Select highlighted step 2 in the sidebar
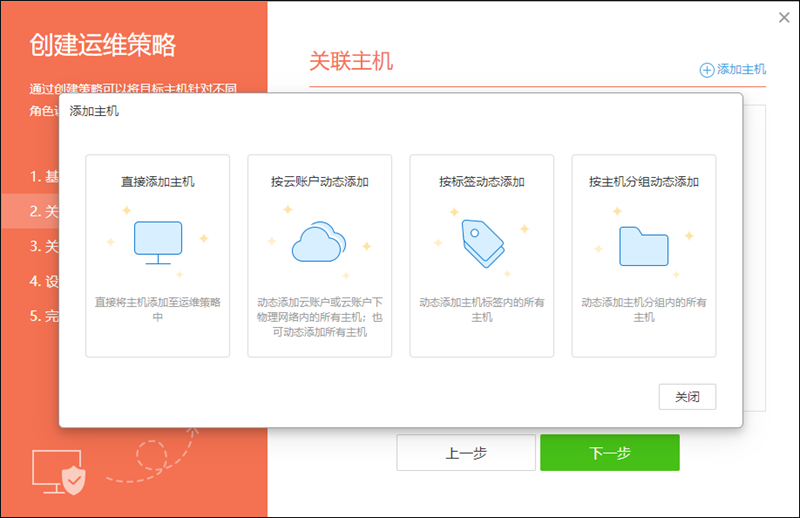This screenshot has height=518, width=800. pos(44,211)
